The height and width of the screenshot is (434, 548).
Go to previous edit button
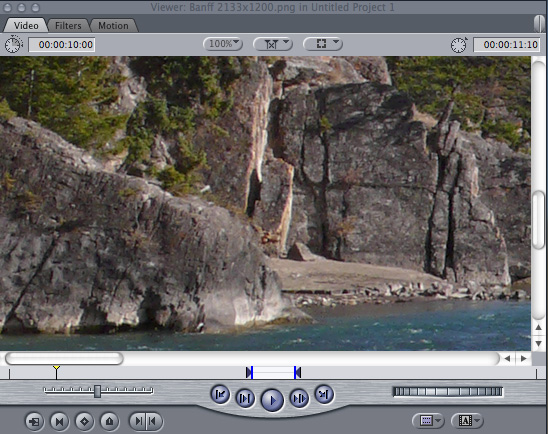(220, 394)
